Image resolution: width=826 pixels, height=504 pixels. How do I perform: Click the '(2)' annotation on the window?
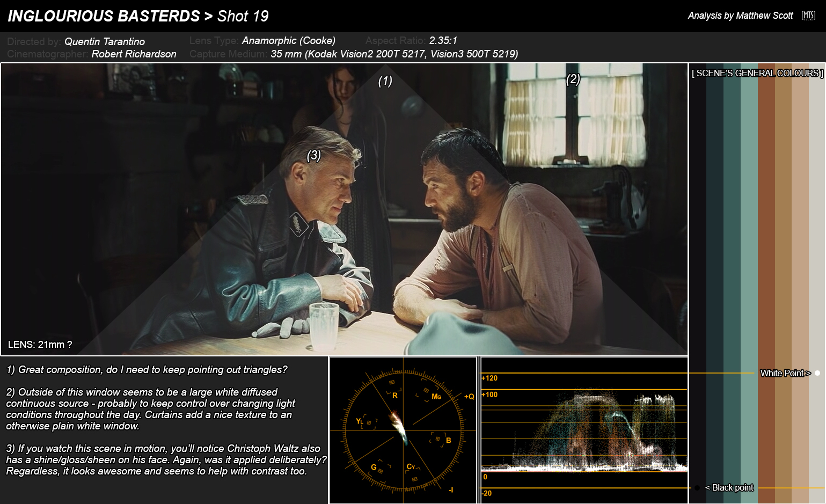click(573, 79)
